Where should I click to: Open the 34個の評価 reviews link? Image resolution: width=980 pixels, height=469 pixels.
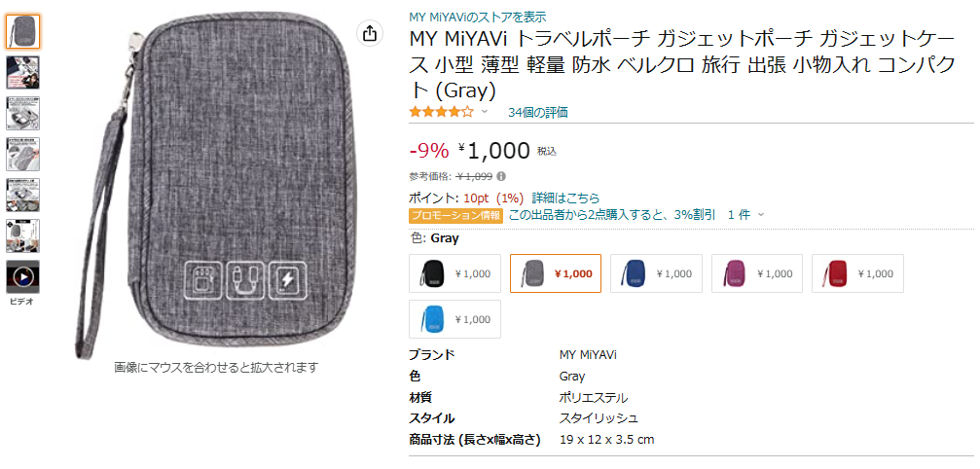tap(537, 112)
